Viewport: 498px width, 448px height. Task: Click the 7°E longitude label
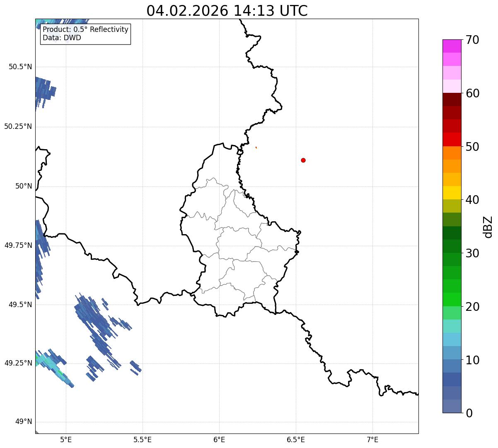(x=372, y=439)
